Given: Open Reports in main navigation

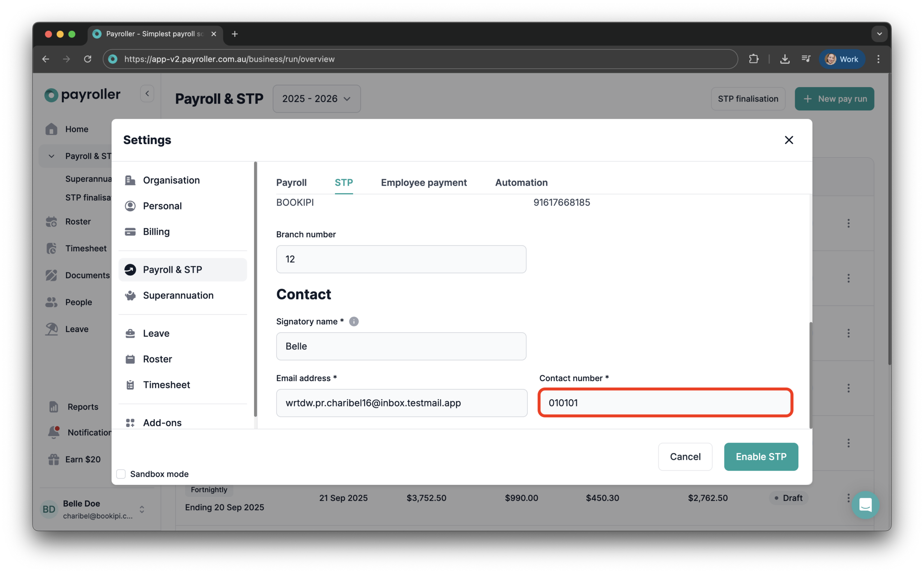Looking at the screenshot, I should pyautogui.click(x=83, y=407).
